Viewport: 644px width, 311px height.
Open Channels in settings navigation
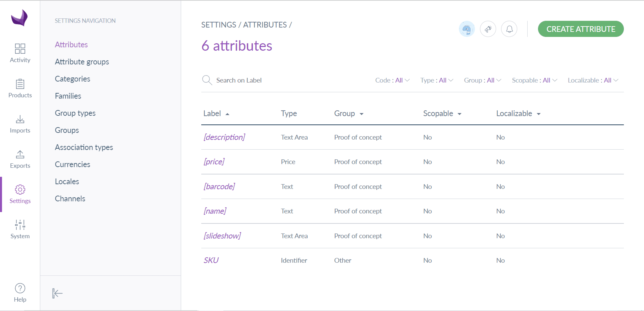click(x=70, y=199)
